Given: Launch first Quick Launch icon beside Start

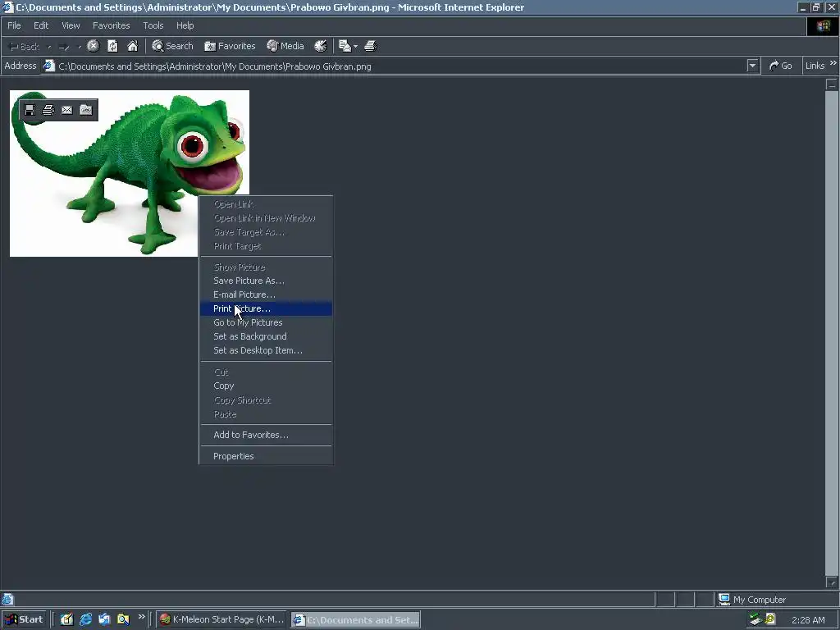Looking at the screenshot, I should 66,620.
